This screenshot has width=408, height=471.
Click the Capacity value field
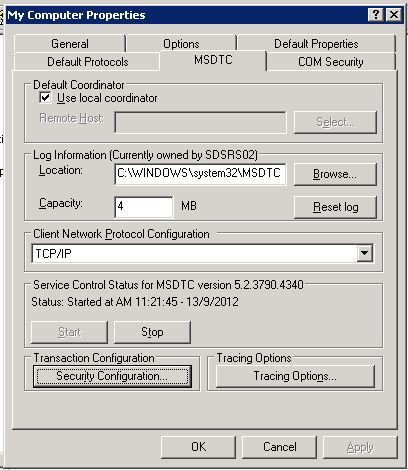[x=144, y=206]
